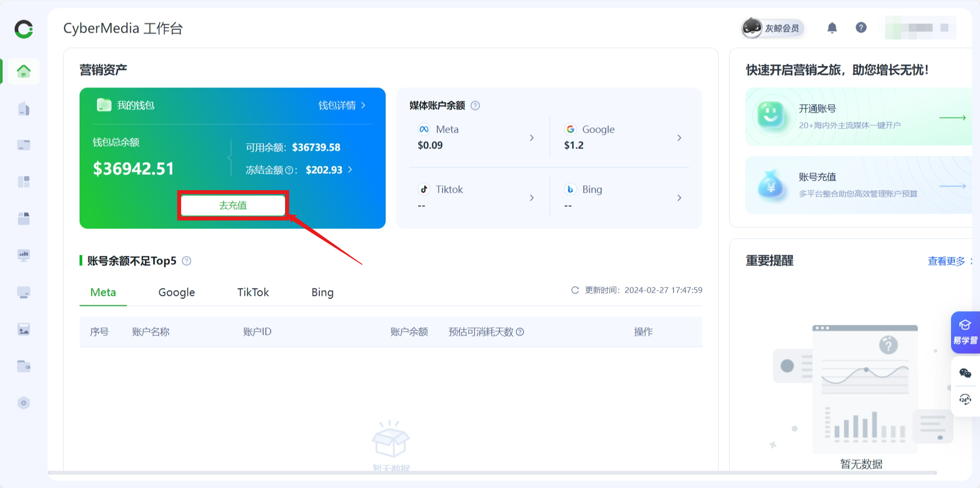The height and width of the screenshot is (488, 980).
Task: Click the 查看更多 link in reminders
Action: tap(947, 261)
